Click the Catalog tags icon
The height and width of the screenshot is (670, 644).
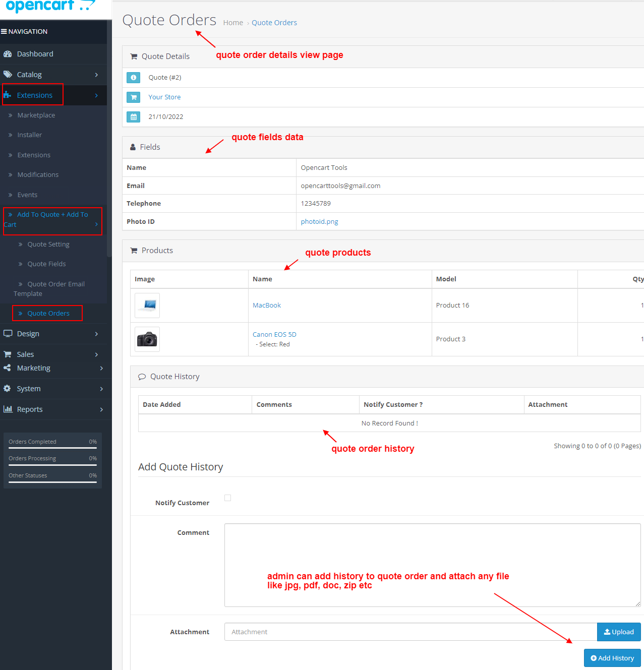[8, 75]
